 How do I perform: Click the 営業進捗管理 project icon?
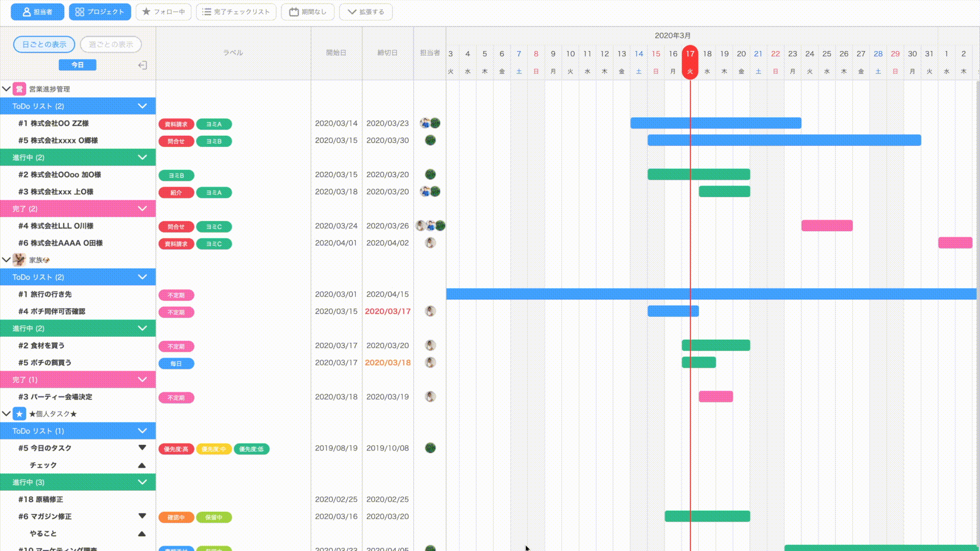[19, 89]
